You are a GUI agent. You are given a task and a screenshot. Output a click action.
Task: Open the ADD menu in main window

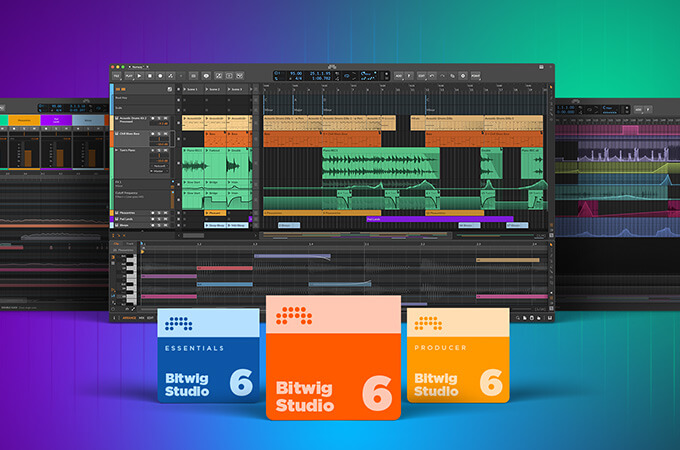[x=399, y=76]
